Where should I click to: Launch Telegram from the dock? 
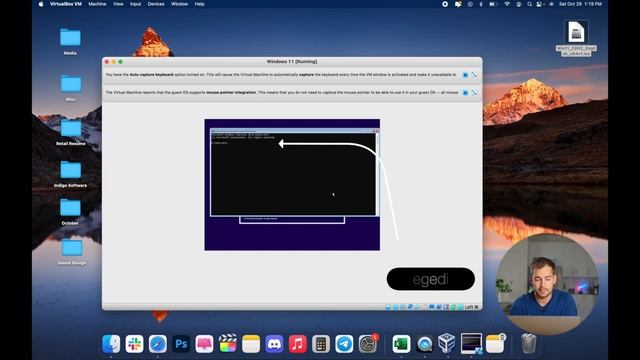tap(344, 344)
